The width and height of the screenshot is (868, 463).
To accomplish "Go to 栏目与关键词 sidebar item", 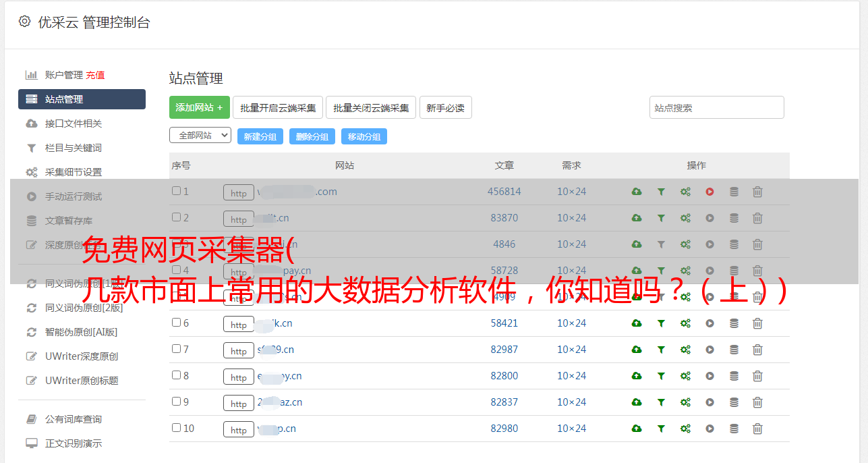I will coord(73,148).
